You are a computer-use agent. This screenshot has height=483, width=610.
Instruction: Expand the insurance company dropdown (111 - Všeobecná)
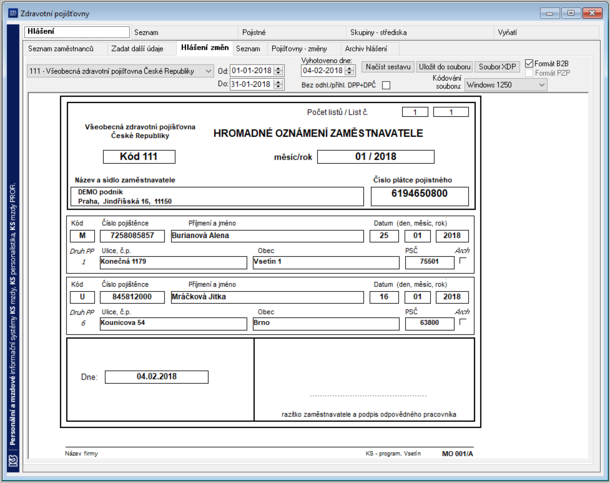(x=120, y=71)
